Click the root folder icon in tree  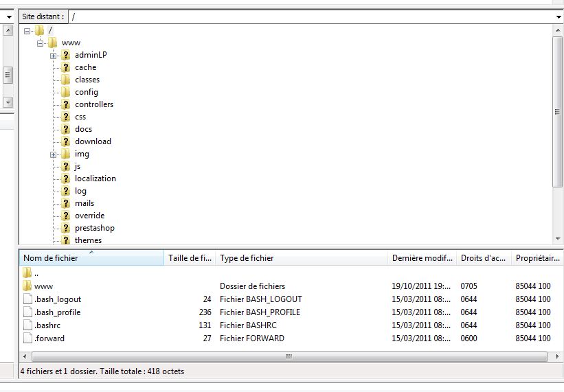40,30
